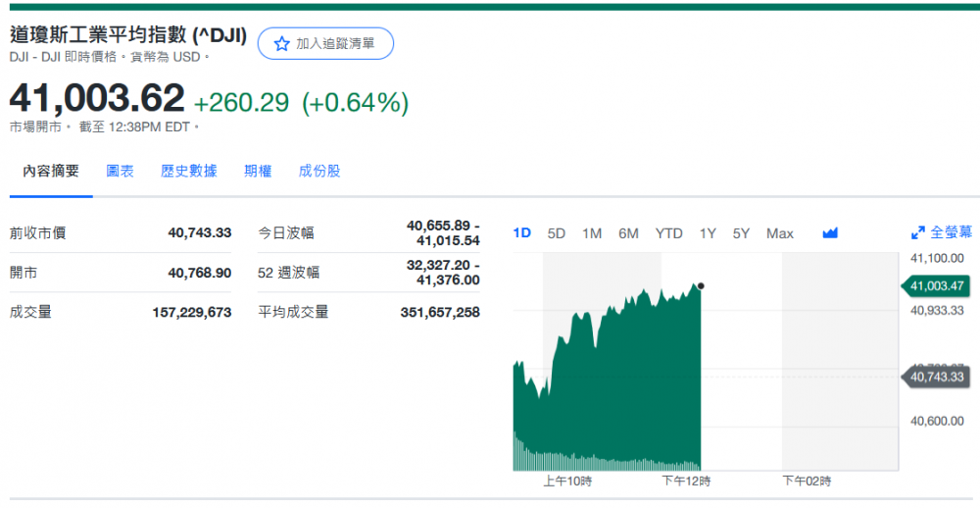980x508 pixels.
Task: Click the area chart type icon
Action: point(830,233)
